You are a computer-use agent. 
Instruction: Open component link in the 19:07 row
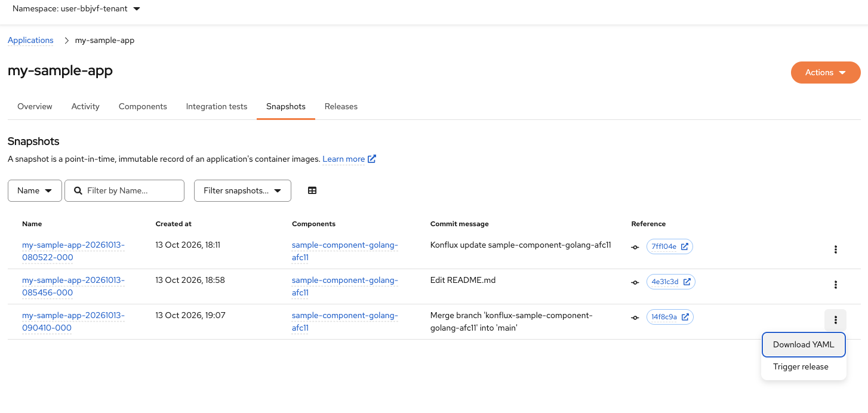344,322
